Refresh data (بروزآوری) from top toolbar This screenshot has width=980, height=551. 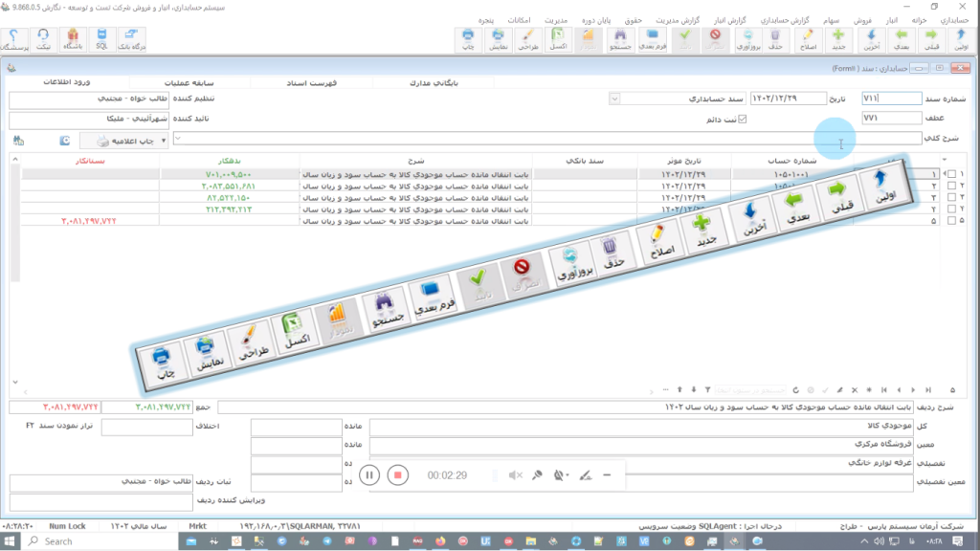[x=748, y=39]
